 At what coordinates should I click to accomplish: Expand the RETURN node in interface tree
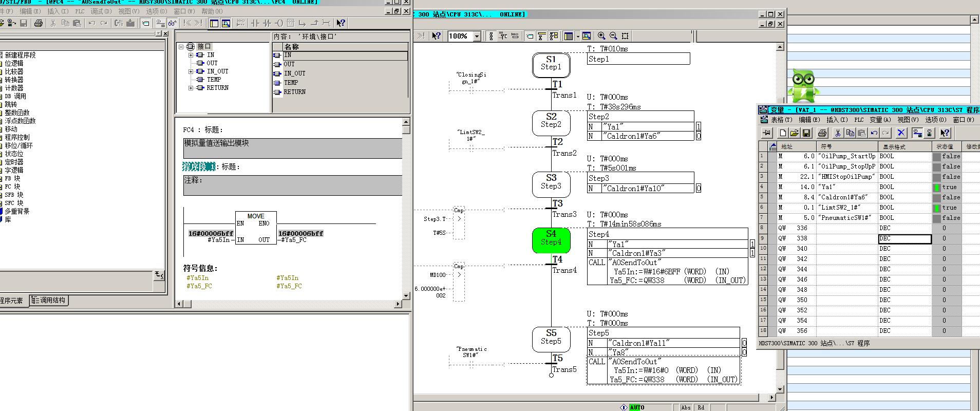pos(191,88)
